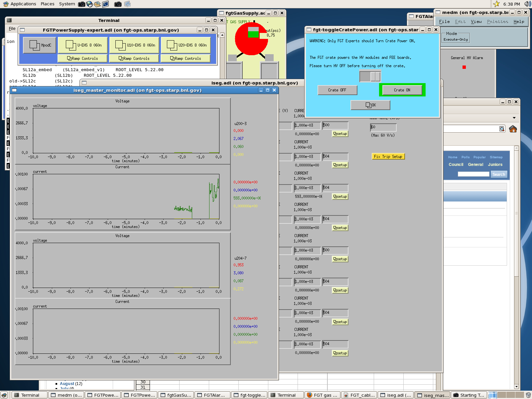This screenshot has height=399, width=532.
Task: Click Ramp Controls under U10-EHS 8 060n
Action: click(x=134, y=59)
